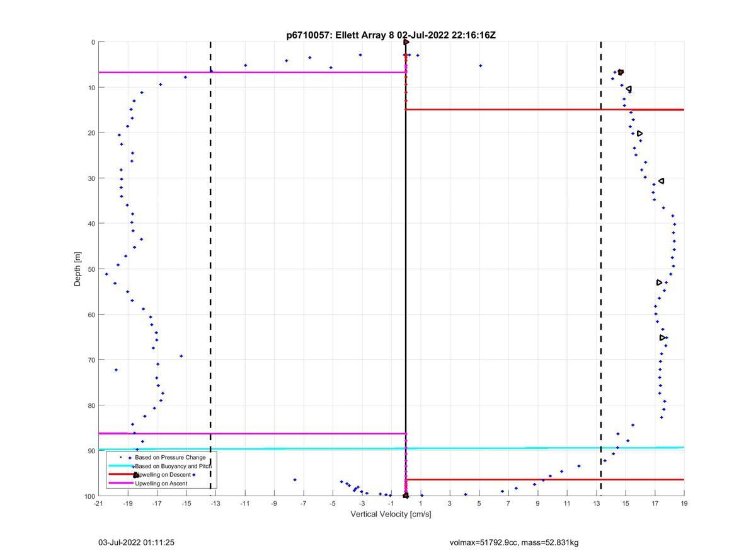Click x-axis tick label '13'
This screenshot has width=756, height=558.
click(x=596, y=504)
